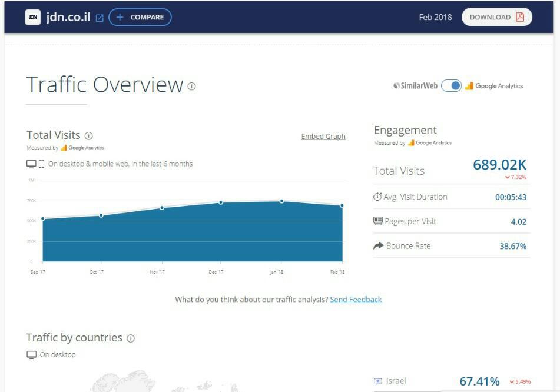Click the Traffic by countries info icon

[131, 338]
